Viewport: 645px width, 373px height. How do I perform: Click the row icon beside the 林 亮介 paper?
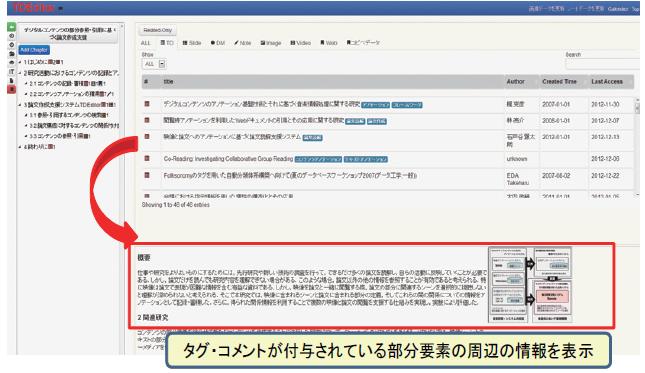[147, 120]
